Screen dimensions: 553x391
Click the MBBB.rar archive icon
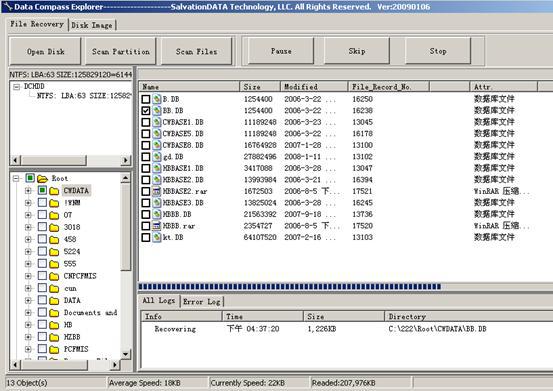(x=157, y=226)
